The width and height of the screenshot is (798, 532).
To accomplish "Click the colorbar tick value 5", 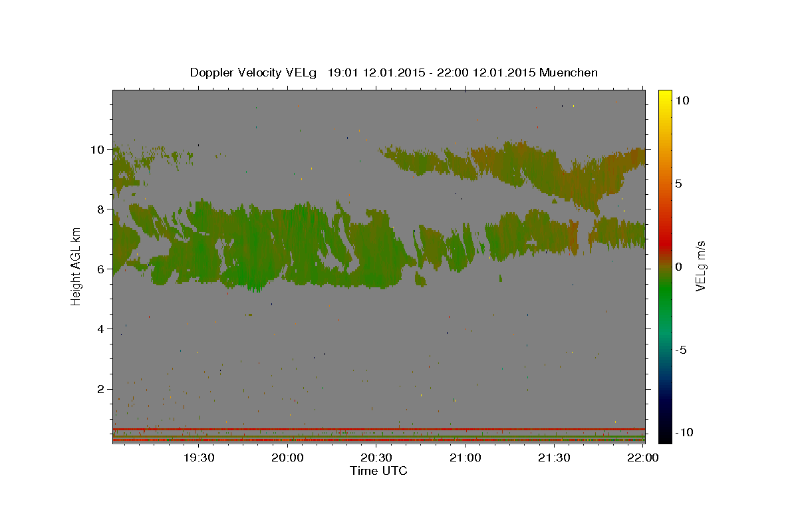I will 679,183.
